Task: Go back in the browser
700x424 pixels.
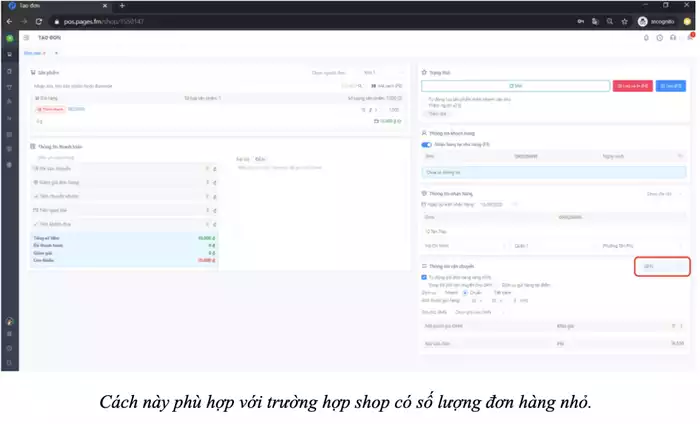Action: tap(9, 21)
